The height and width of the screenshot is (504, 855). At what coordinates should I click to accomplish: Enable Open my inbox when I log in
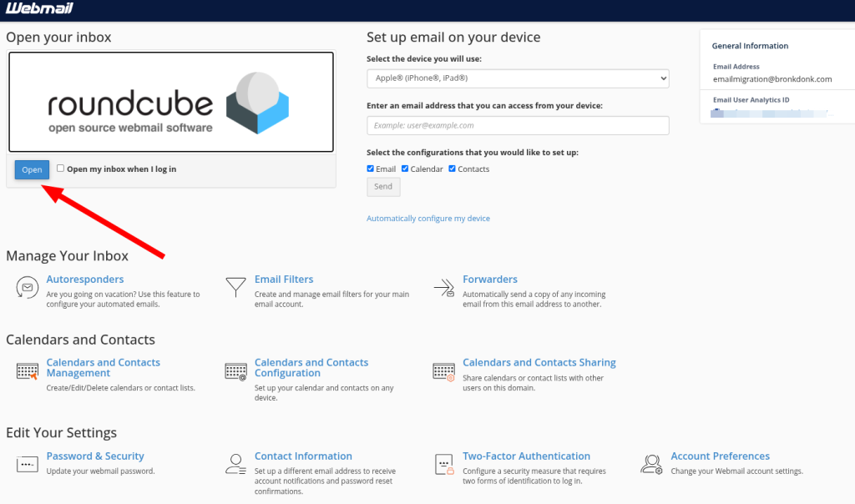click(60, 169)
